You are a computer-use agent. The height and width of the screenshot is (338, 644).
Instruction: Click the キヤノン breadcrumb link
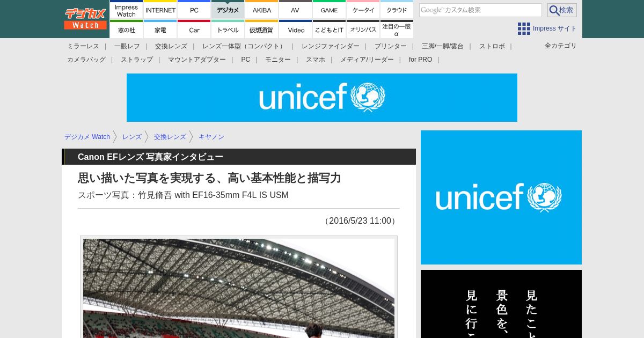(x=211, y=137)
